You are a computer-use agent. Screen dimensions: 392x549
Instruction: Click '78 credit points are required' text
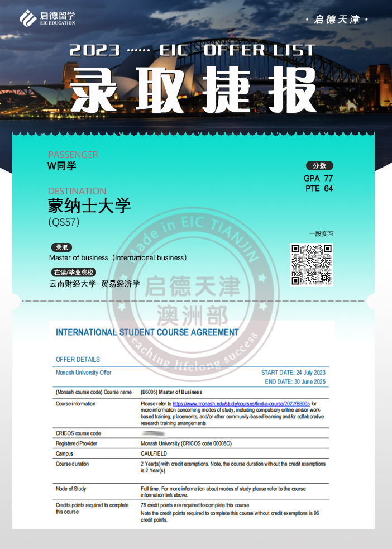(x=194, y=505)
